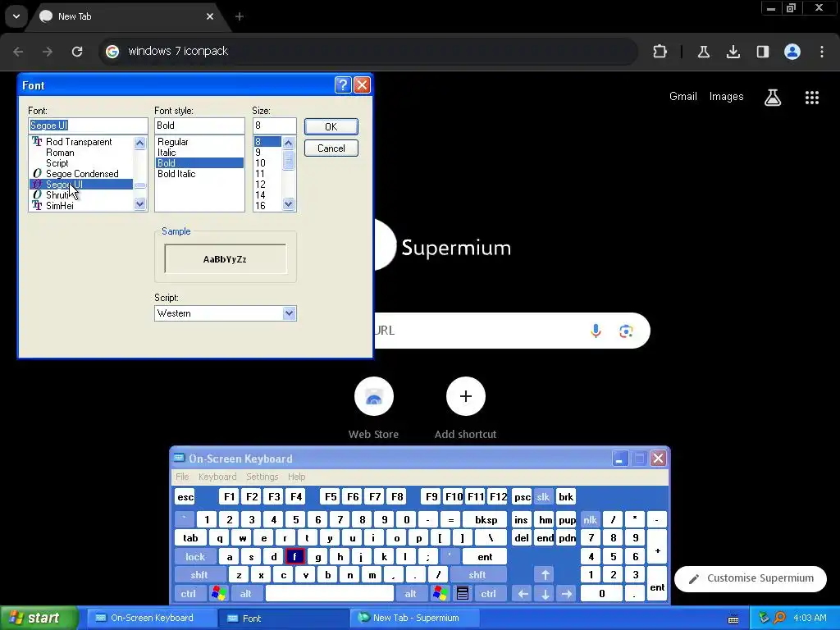Click the menu key on On-Screen Keyboard
840x630 pixels.
[463, 593]
